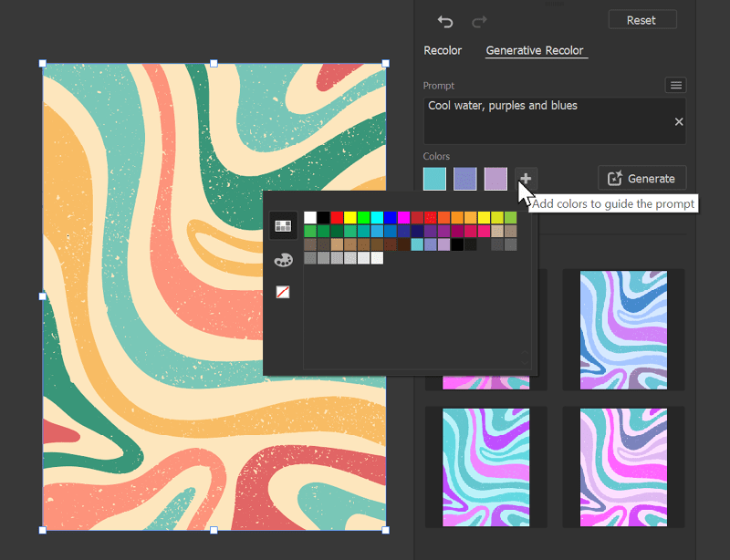Pick the navy blue swatch in second row
730x560 pixels.
pyautogui.click(x=417, y=231)
